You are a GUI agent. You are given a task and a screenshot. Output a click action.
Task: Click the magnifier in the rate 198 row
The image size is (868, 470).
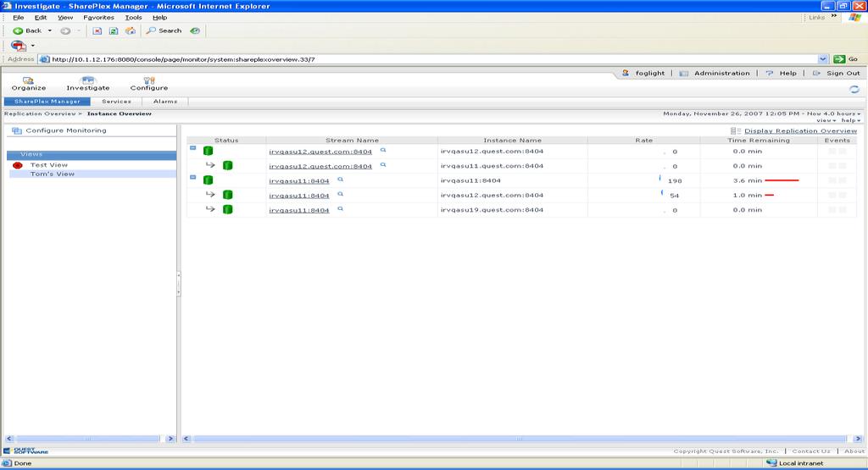341,180
